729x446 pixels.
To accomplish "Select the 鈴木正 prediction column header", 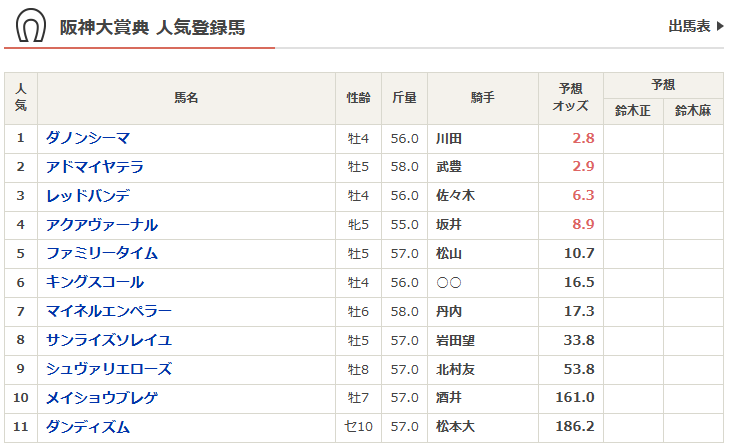I will click(x=633, y=111).
